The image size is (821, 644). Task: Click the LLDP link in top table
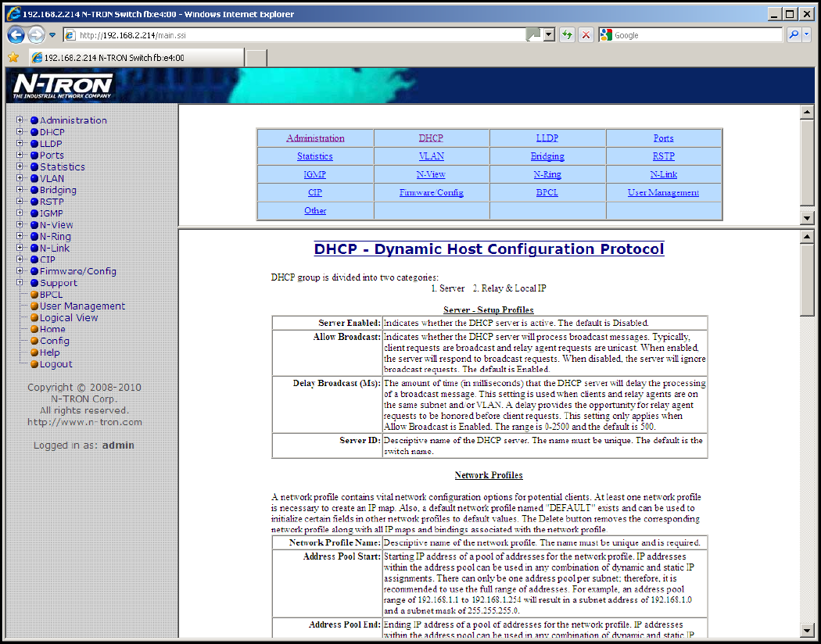click(547, 138)
